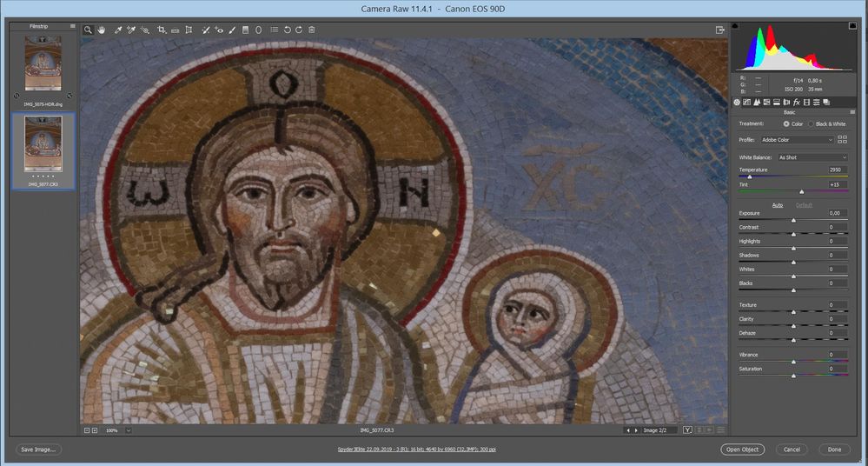Screen dimensions: 868x466
Task: Select the Adjustment Brush tool
Action: point(233,30)
